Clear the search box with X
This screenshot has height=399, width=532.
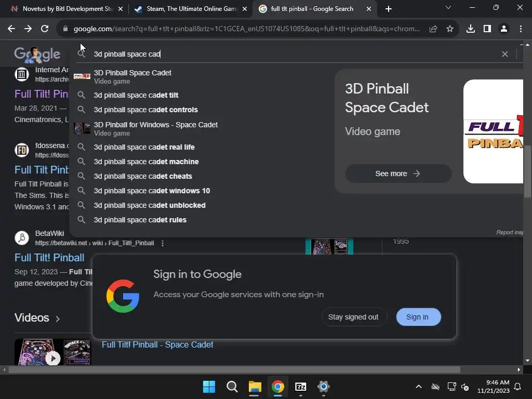click(x=505, y=54)
